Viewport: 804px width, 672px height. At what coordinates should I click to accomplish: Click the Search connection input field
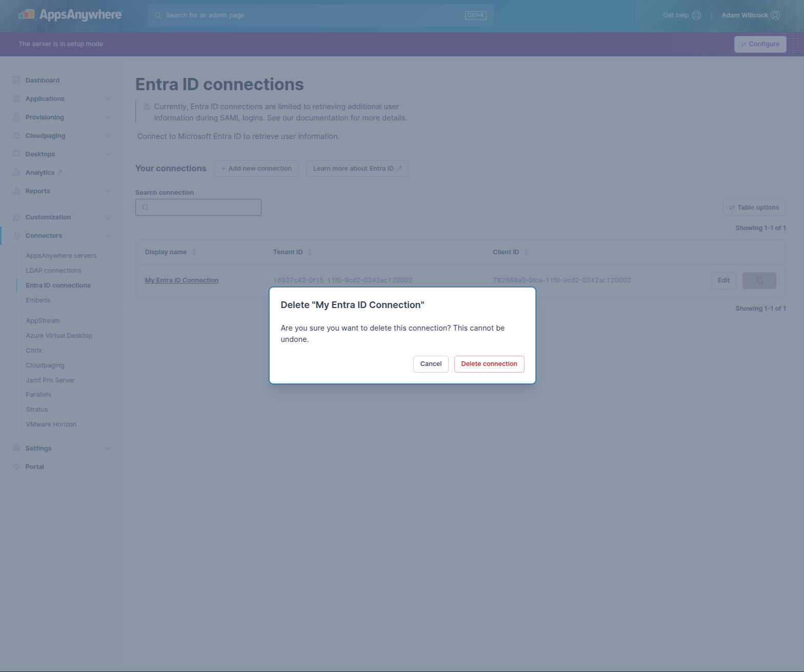point(198,208)
